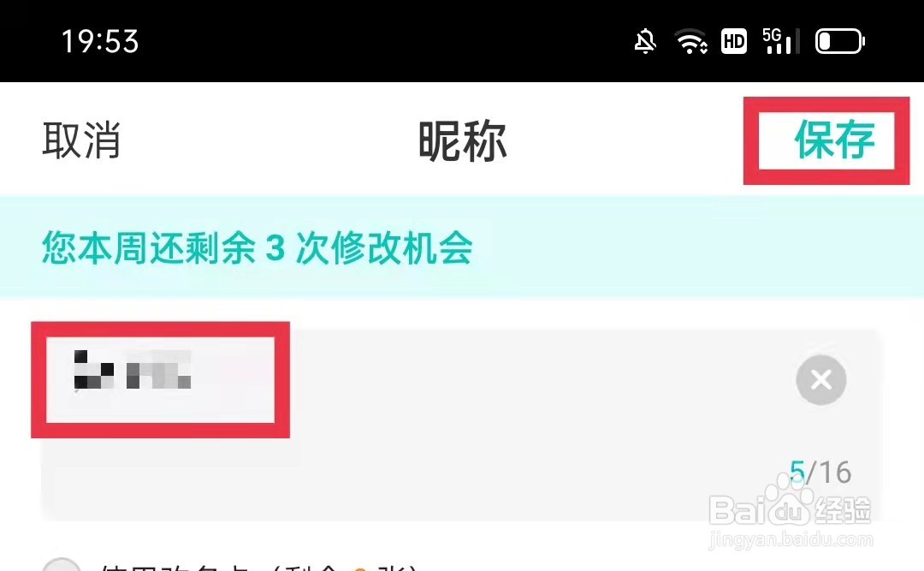This screenshot has width=924, height=571.
Task: Select the radio button at bottom left
Action: click(x=62, y=565)
